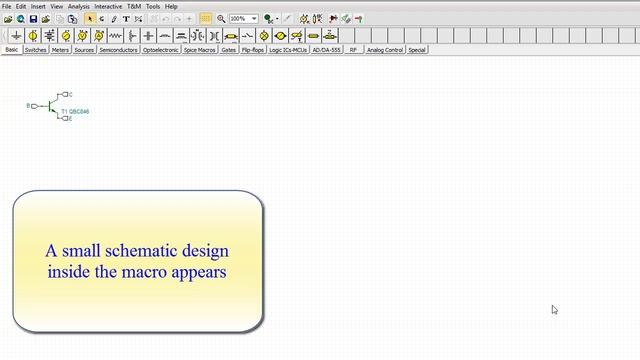The width and height of the screenshot is (640, 360).
Task: Select the transistor T1 symbol on the schematic
Action: [x=52, y=107]
